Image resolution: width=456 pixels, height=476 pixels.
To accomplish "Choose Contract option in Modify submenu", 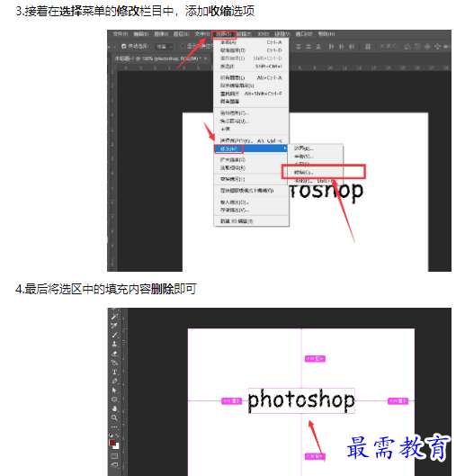I will [315, 173].
